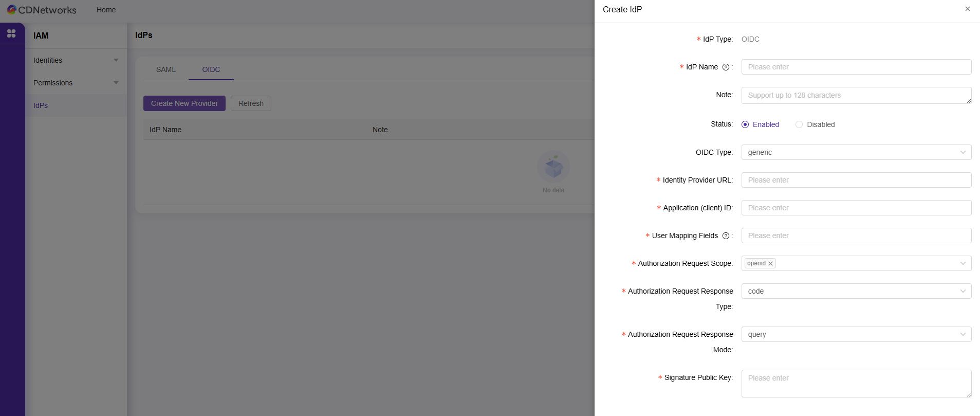Open the app grid menu icon
The width and height of the screenshot is (980, 416).
tap(11, 34)
